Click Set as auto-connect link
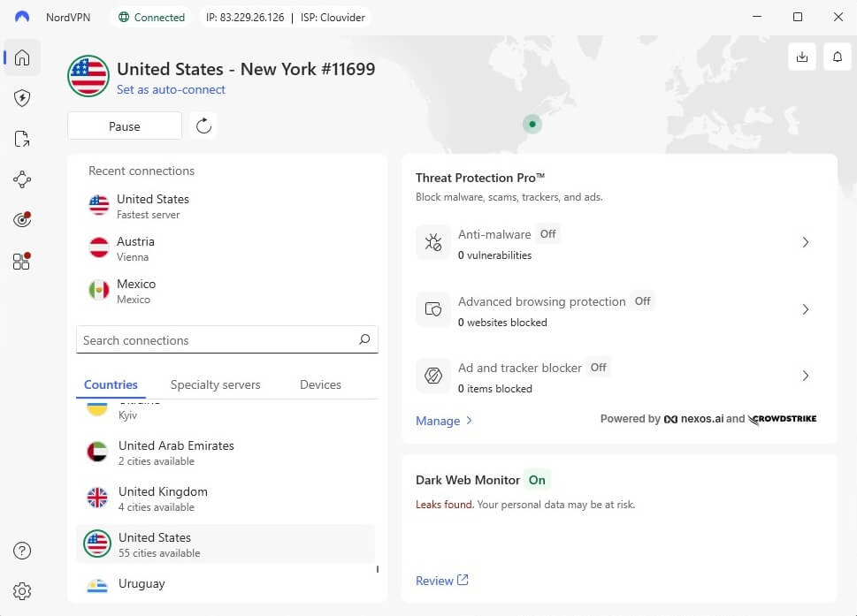 [x=171, y=89]
